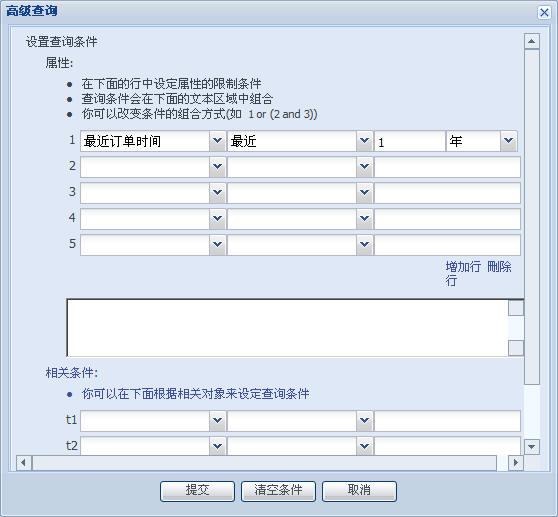This screenshot has height=517, width=558.
Task: Click the value input field in row 2
Action: click(447, 167)
